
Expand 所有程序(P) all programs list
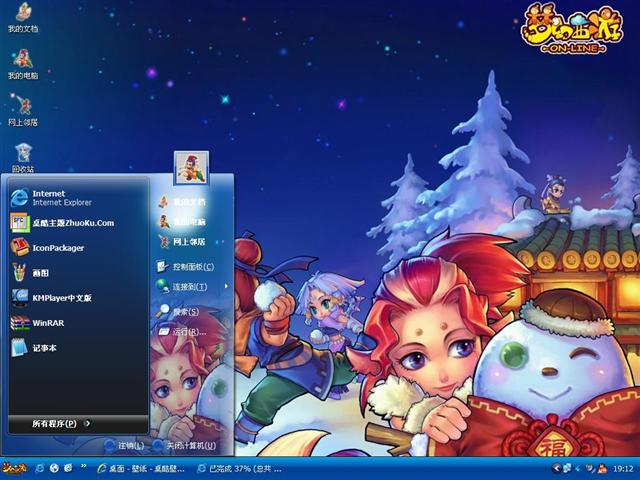coord(78,424)
